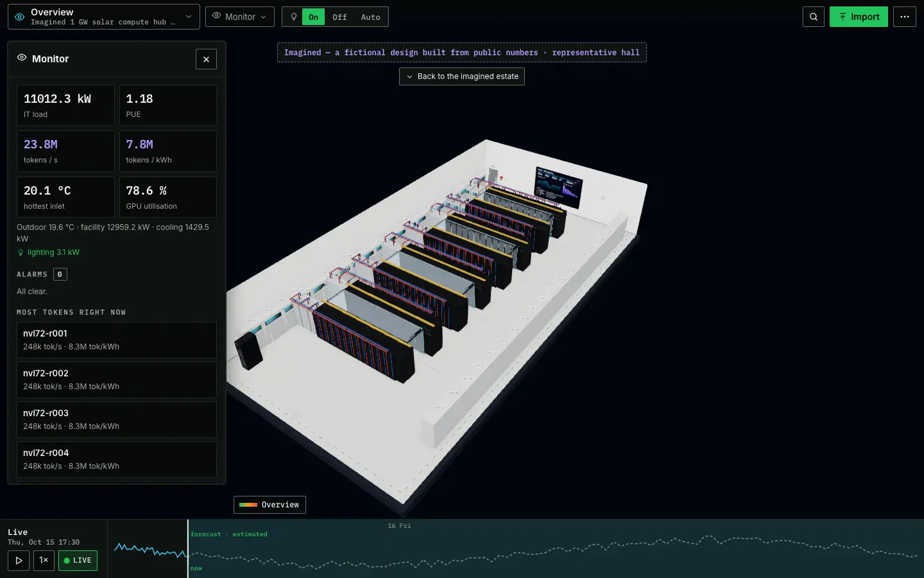Select rack nvl72-r003
Viewport: 924px width, 578px height.
click(x=117, y=419)
